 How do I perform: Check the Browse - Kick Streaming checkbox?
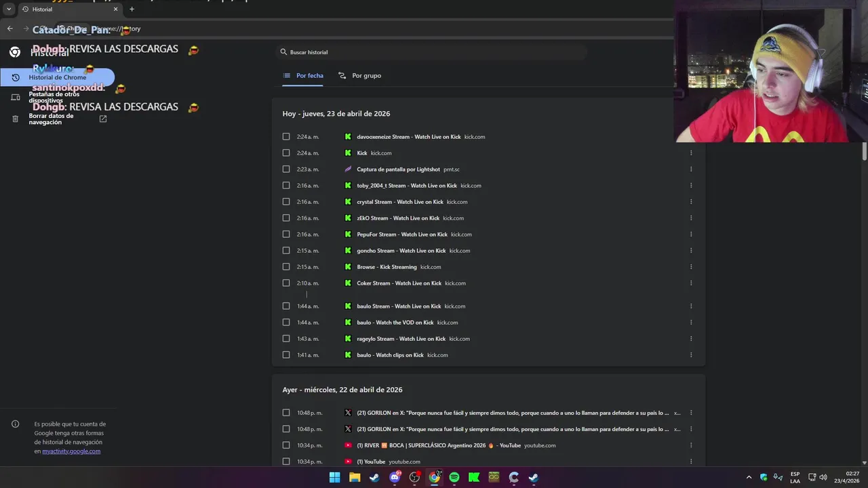click(x=286, y=267)
